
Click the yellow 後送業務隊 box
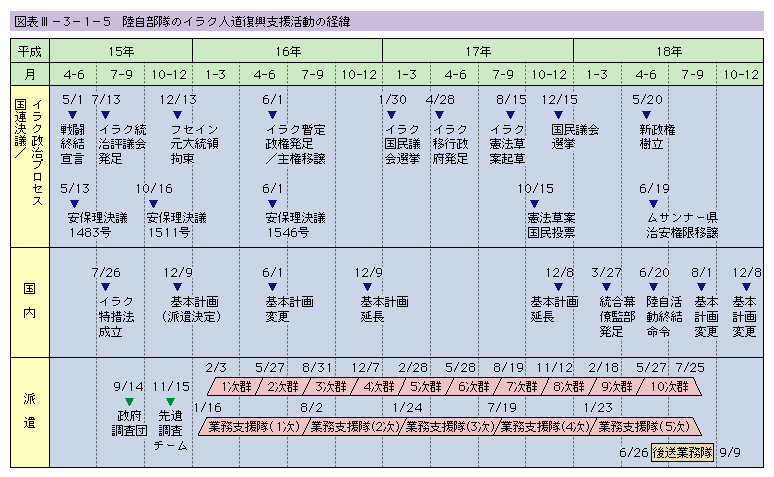[682, 452]
